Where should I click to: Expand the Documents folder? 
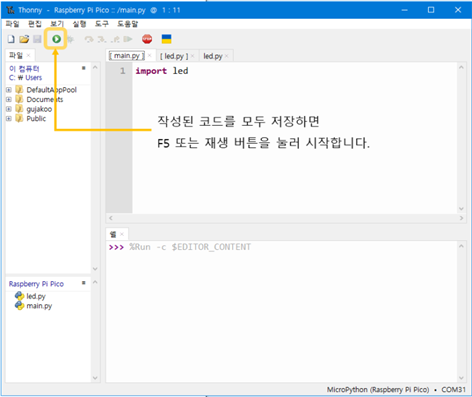[x=9, y=99]
